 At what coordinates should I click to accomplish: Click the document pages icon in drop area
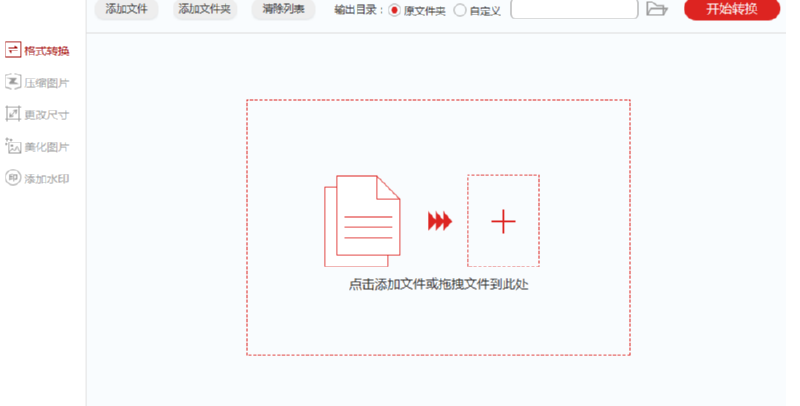point(362,221)
